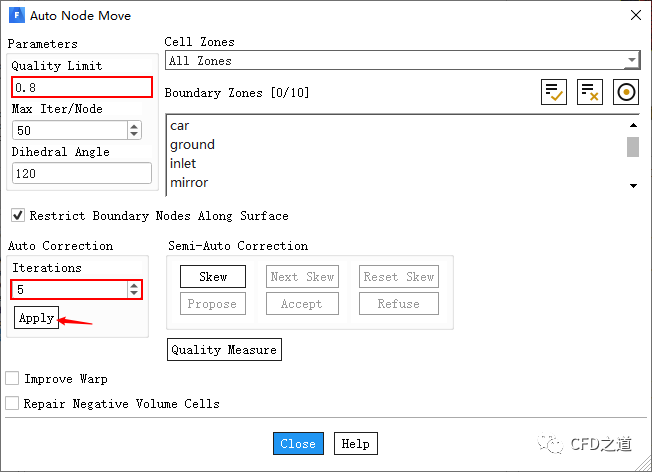The image size is (652, 472).
Task: Click the Dihedral Angle field
Action: [x=81, y=173]
